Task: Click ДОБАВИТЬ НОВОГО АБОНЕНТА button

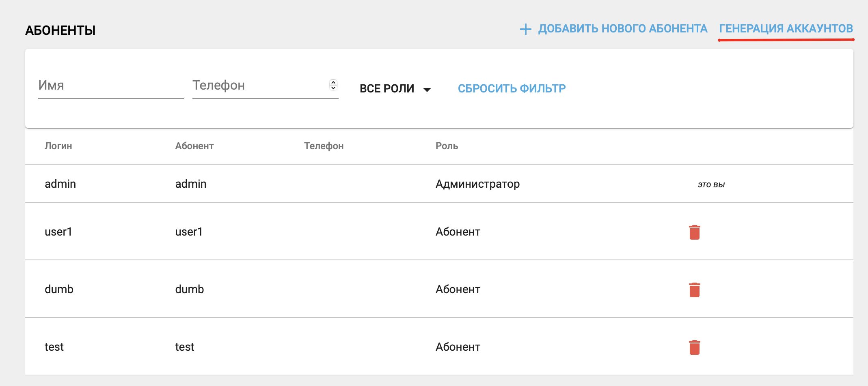Action: coord(622,28)
